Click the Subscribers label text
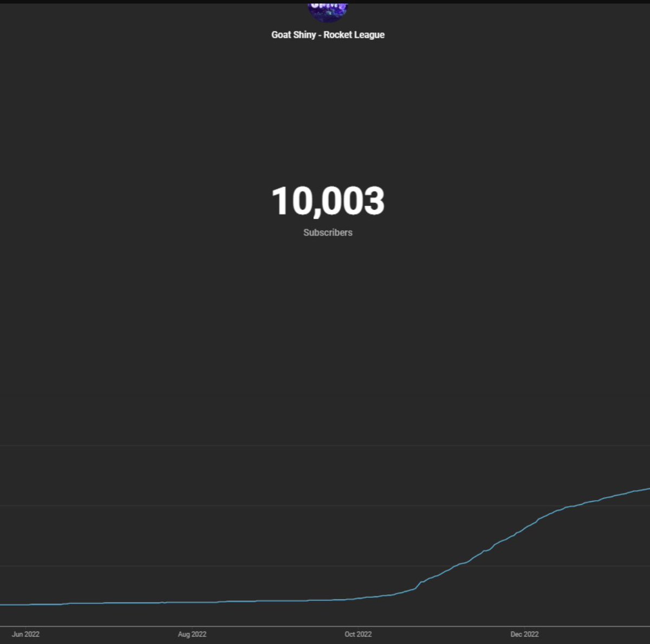Image resolution: width=650 pixels, height=644 pixels. tap(327, 232)
